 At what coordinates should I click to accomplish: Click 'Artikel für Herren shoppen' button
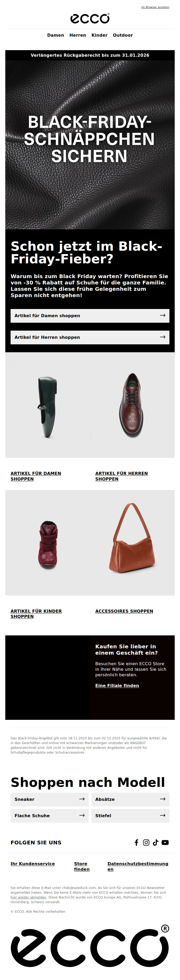(x=90, y=337)
